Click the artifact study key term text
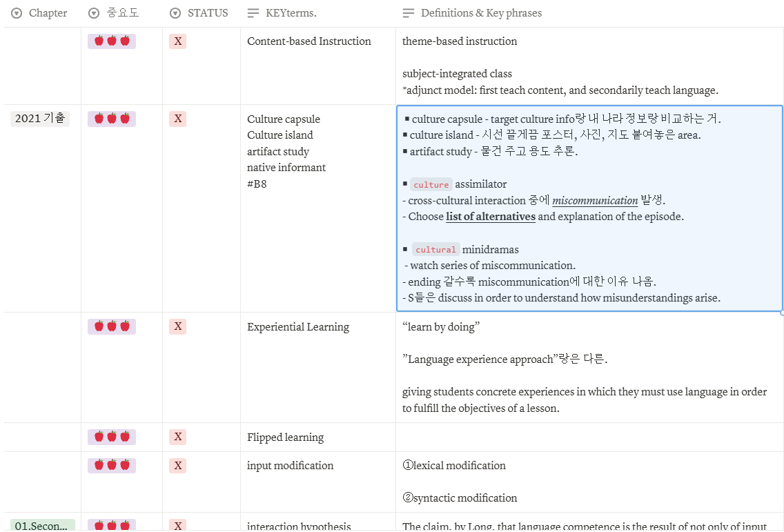The height and width of the screenshot is (532, 784). pyautogui.click(x=278, y=152)
